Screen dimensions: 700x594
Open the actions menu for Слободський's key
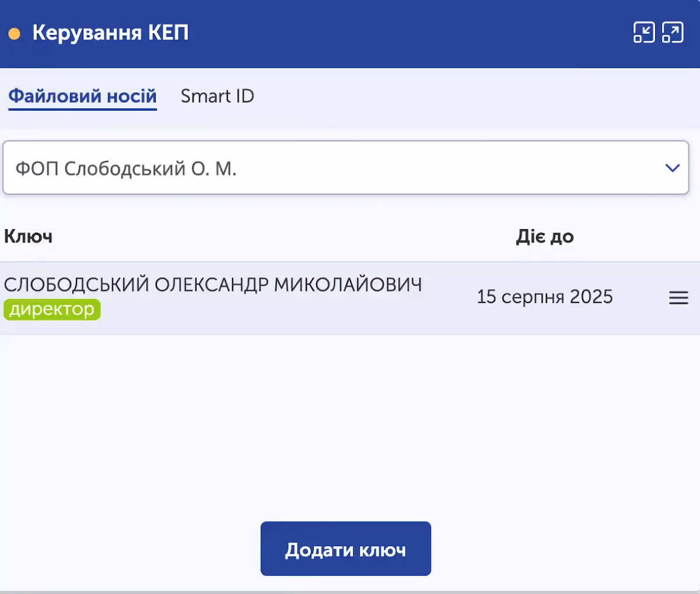pyautogui.click(x=678, y=298)
